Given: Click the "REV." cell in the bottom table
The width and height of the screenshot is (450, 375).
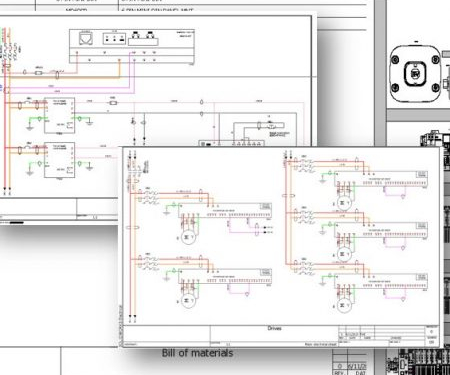Looking at the screenshot, I should pyautogui.click(x=339, y=373).
